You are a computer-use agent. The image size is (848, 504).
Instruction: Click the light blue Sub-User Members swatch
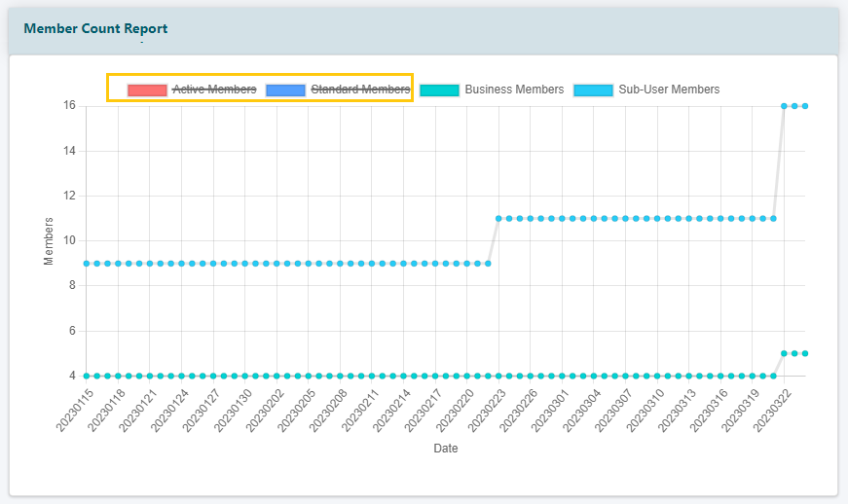point(594,90)
